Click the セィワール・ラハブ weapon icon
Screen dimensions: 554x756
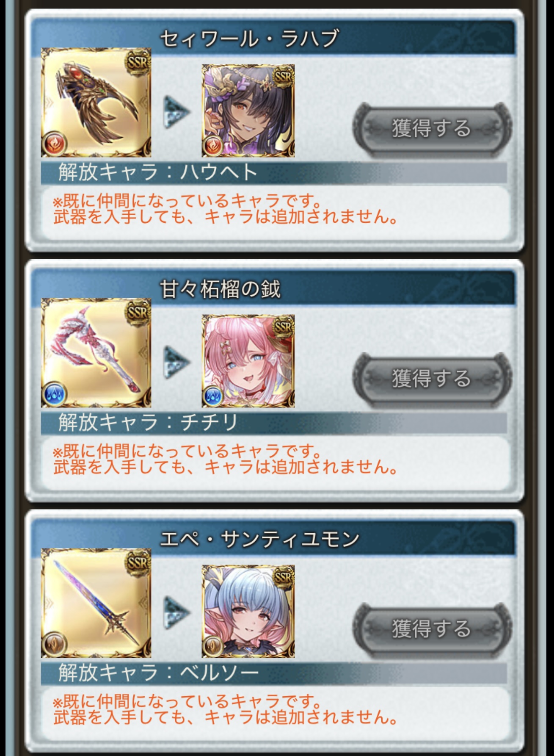(x=96, y=102)
